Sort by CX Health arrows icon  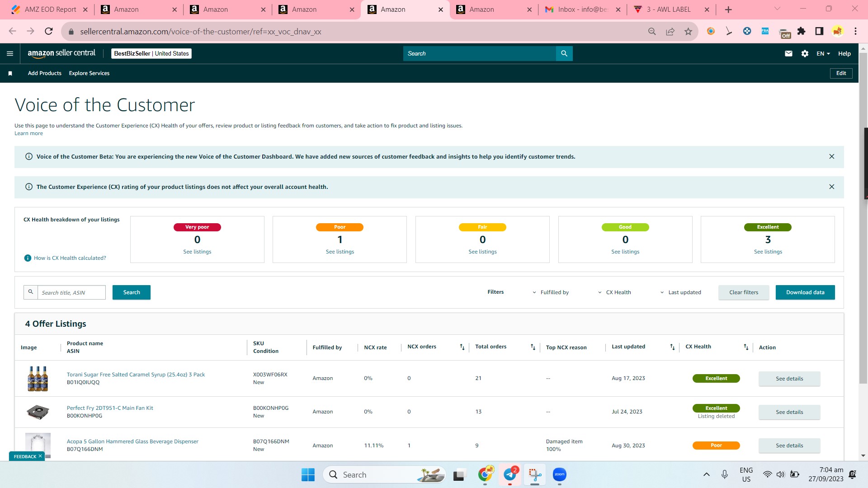point(746,347)
